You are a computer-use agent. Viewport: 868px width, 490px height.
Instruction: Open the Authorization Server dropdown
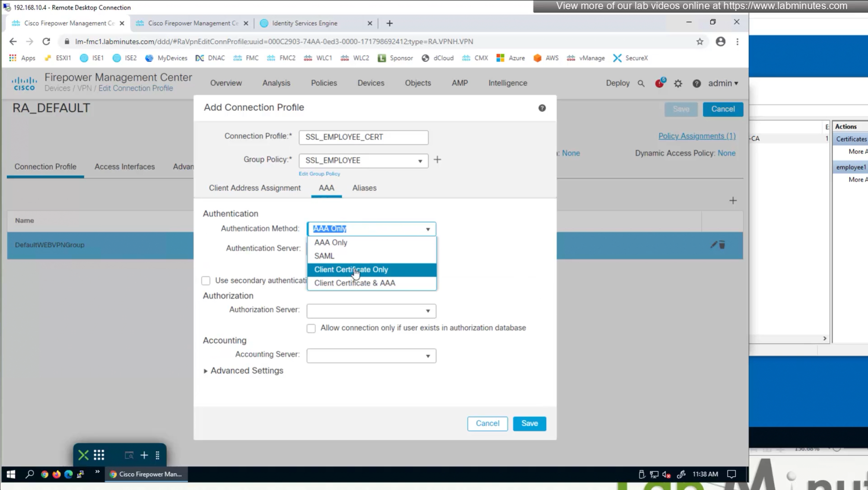tap(371, 311)
